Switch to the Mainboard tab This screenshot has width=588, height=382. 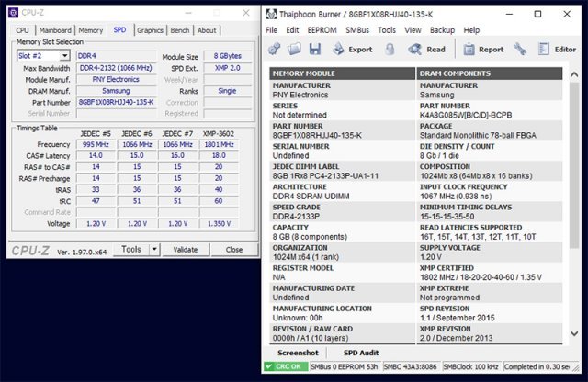[55, 30]
